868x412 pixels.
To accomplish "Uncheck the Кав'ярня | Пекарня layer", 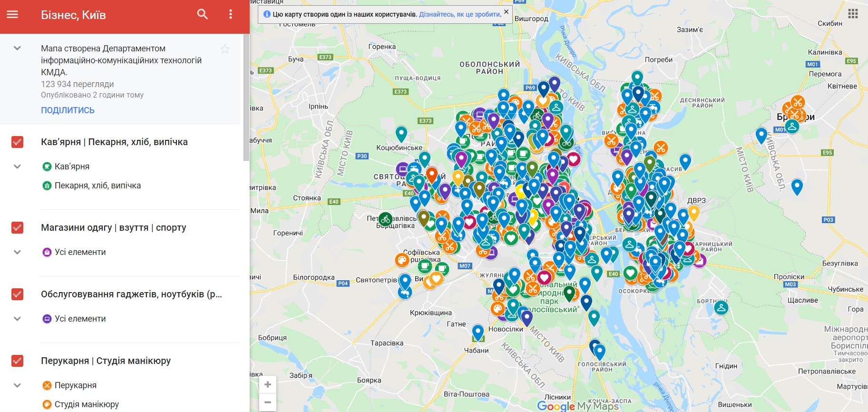I will click(x=18, y=142).
